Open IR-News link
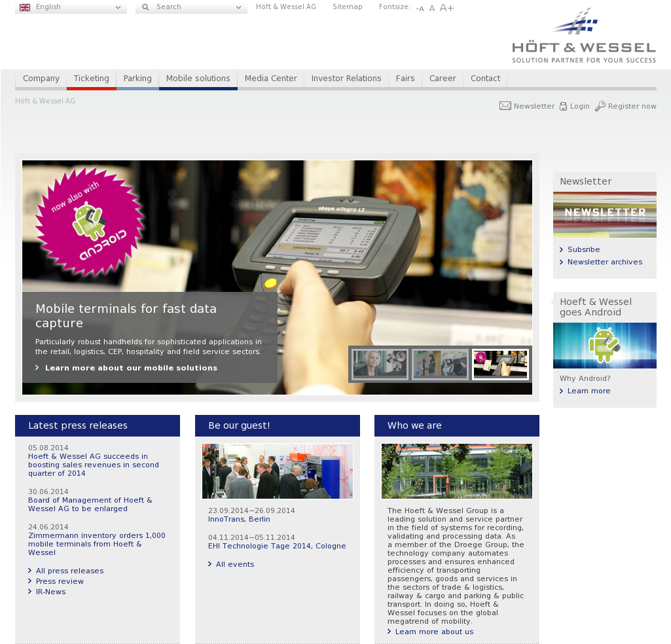This screenshot has width=671, height=644. (x=51, y=592)
